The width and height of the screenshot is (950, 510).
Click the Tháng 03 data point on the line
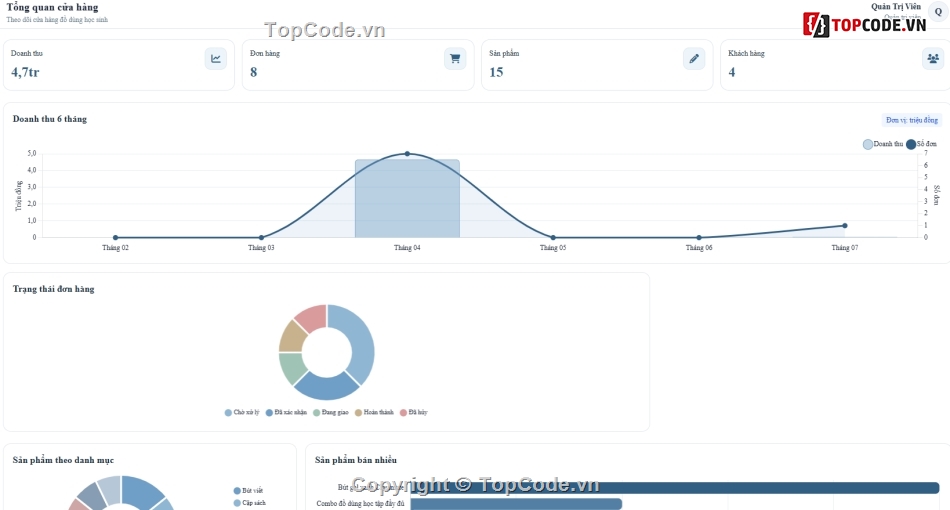click(x=261, y=237)
